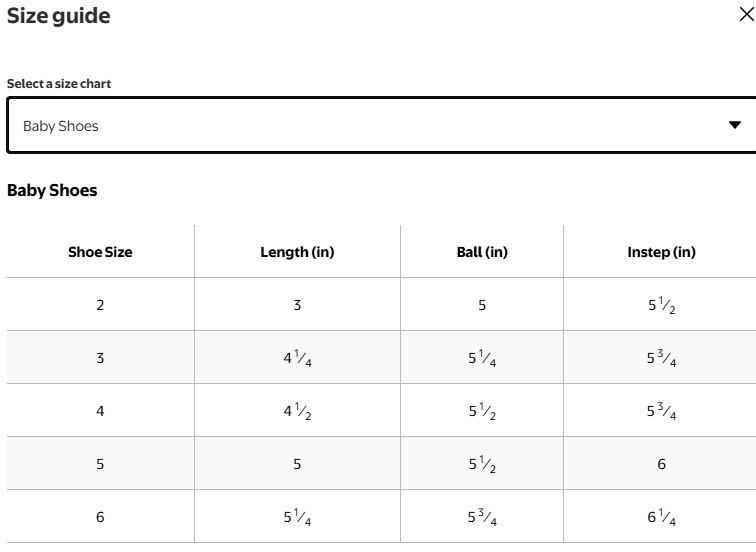Image resolution: width=756 pixels, height=552 pixels.
Task: Select the Shoe Size column header
Action: coord(100,252)
